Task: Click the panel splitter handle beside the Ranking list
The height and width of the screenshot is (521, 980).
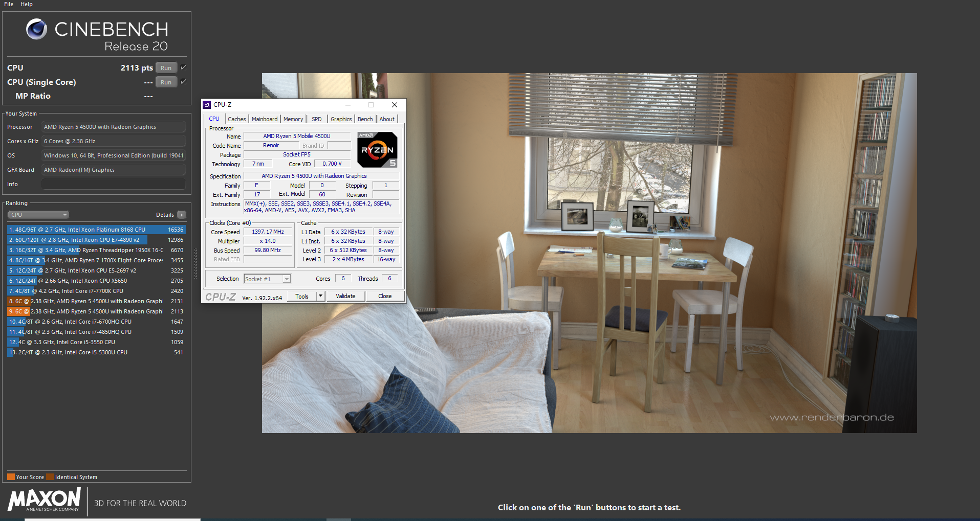Action: tap(195, 265)
